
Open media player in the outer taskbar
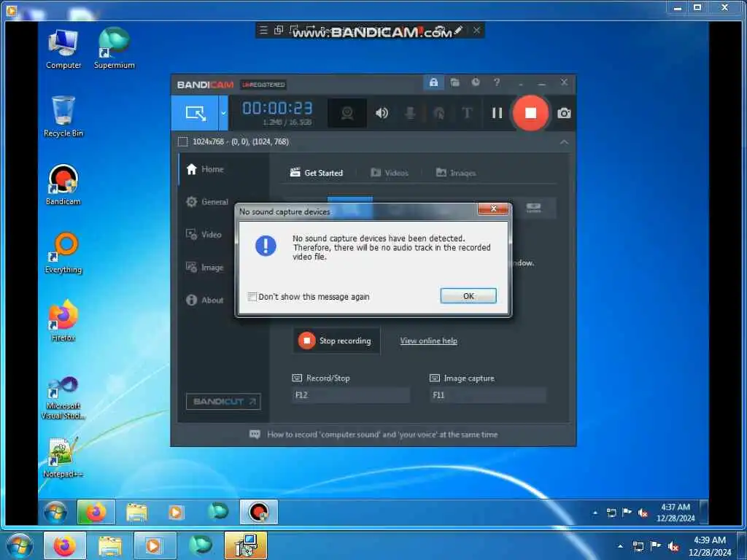click(155, 545)
